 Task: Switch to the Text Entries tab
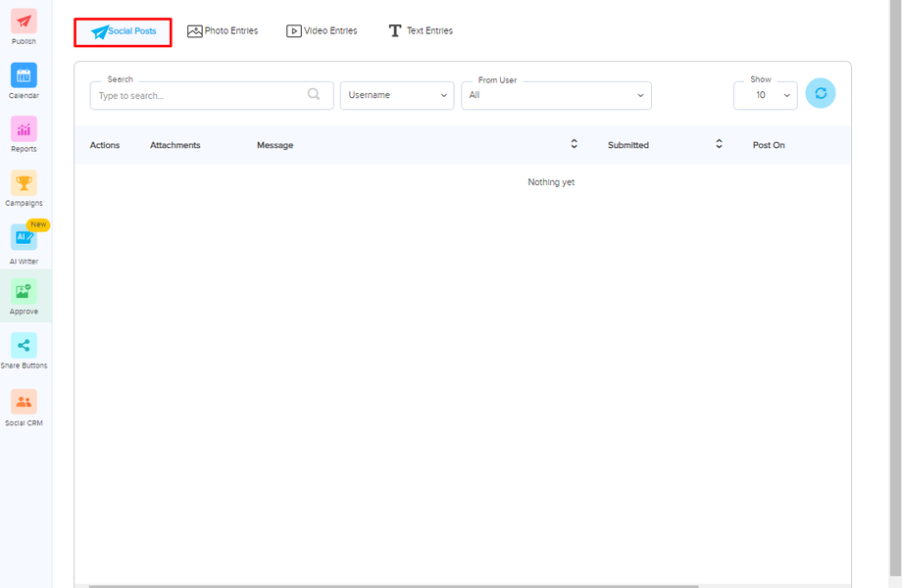click(x=421, y=31)
